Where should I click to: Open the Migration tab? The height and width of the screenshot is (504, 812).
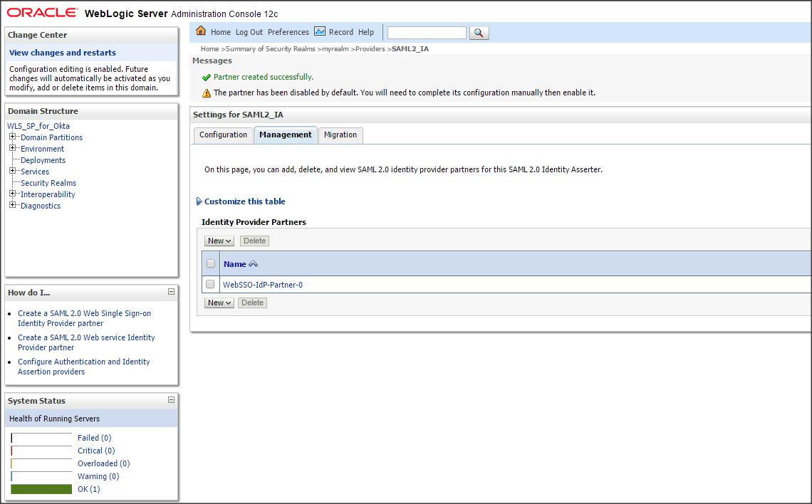pos(340,135)
